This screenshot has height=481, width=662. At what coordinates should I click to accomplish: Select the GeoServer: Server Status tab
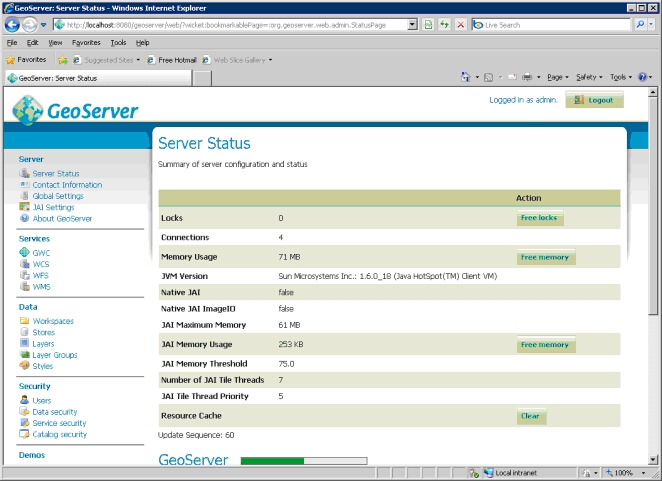pos(98,78)
